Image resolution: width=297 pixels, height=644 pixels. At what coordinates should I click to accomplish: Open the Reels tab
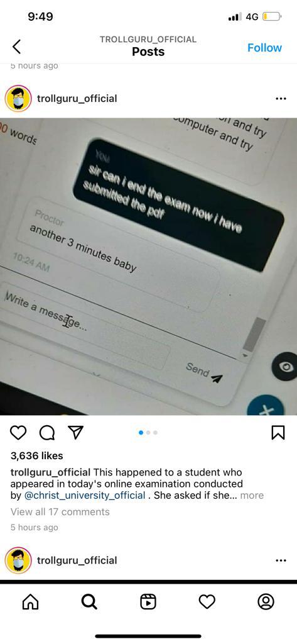pyautogui.click(x=148, y=602)
